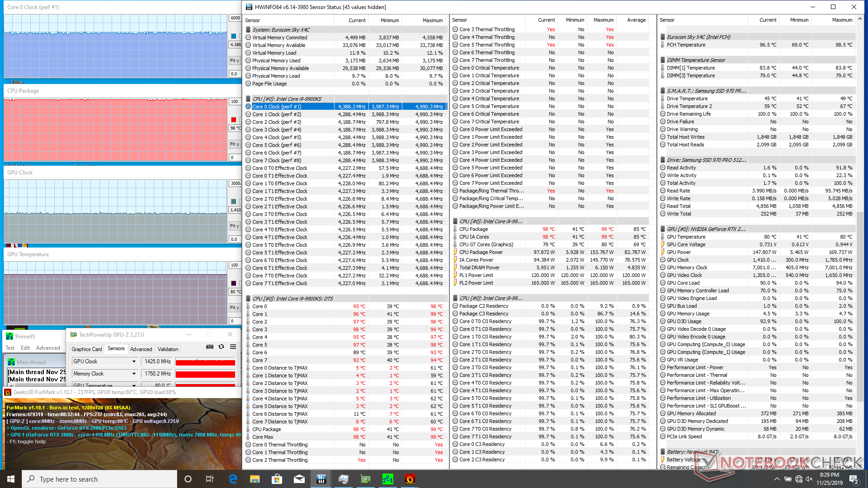Click the bolt icon beside GPU Core Voltage
Screen dimensions: 868x488
click(662, 244)
